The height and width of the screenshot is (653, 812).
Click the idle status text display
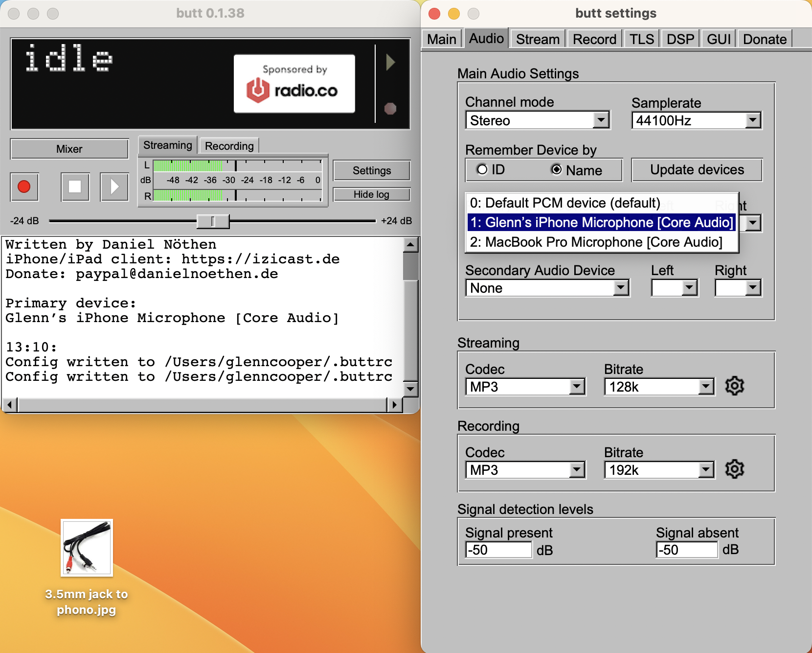coord(69,58)
